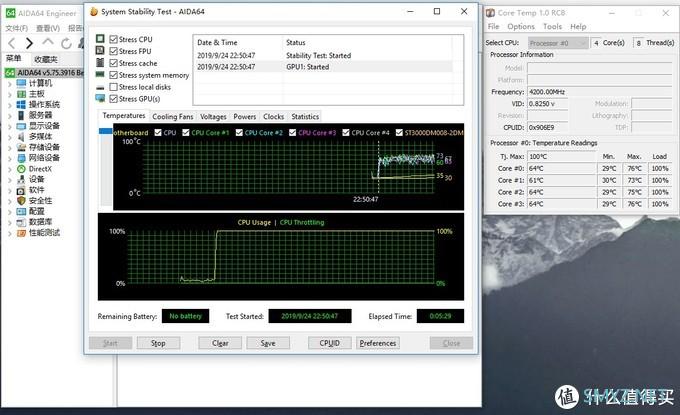Select the 多媒体 speaker icon in tree
680x415 pixels.
tap(21, 137)
